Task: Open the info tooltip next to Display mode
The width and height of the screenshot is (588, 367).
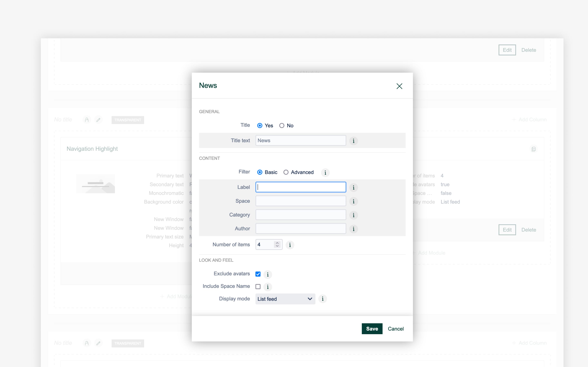Action: 323,299
